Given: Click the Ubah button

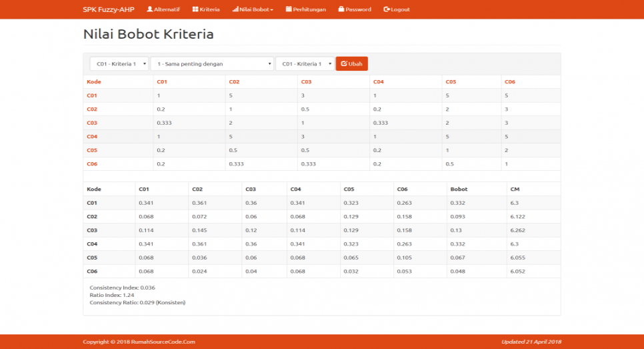Looking at the screenshot, I should coord(351,63).
